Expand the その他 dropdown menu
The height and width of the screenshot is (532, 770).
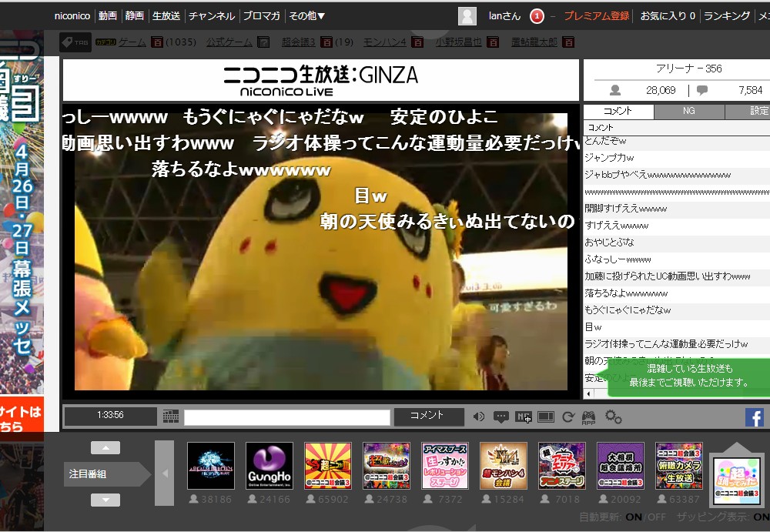(x=307, y=15)
